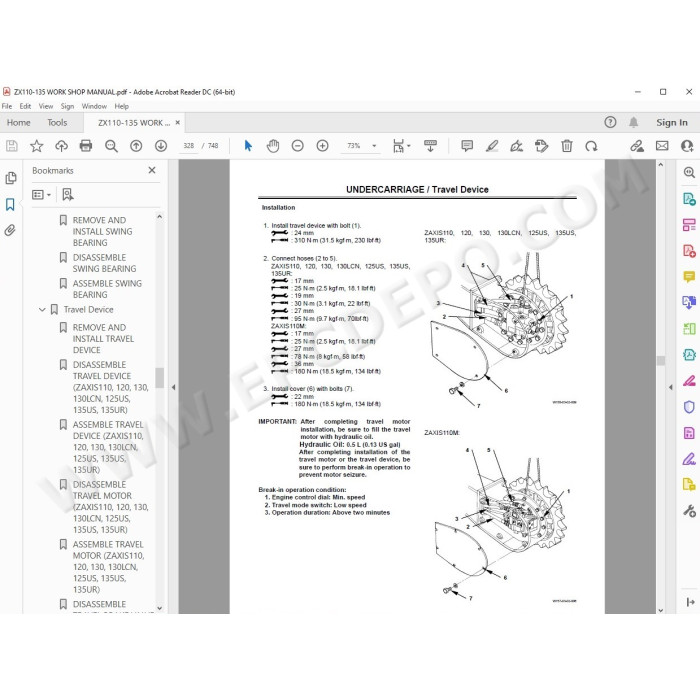
Task: Open the Disassemble Travel Motor bookmark
Action: (x=110, y=507)
